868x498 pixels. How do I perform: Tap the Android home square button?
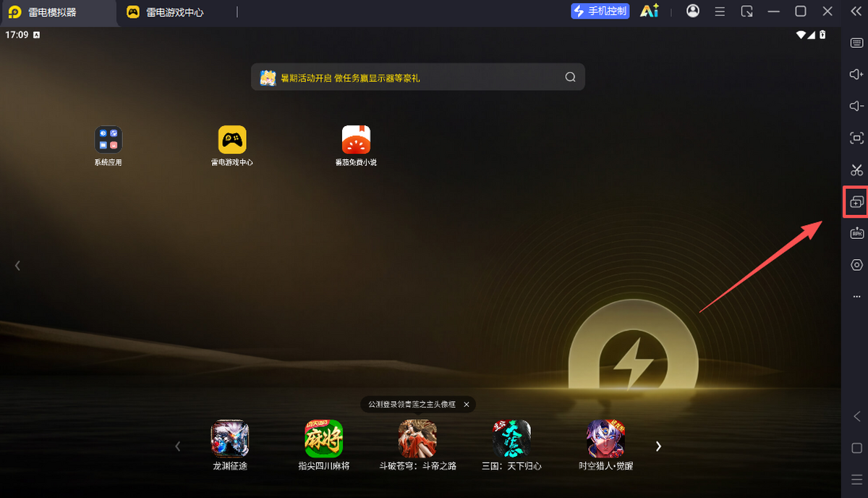coord(856,448)
